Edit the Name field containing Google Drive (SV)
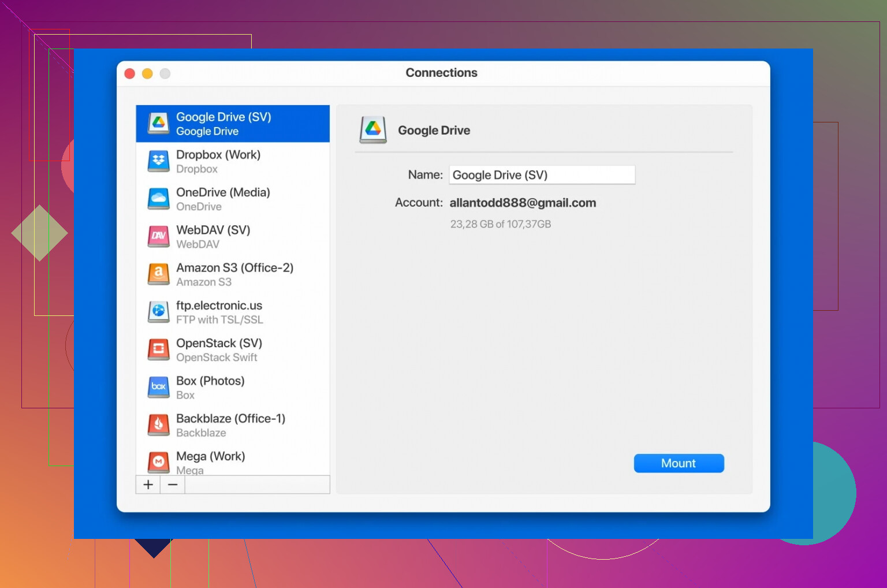This screenshot has height=588, width=887. 542,175
